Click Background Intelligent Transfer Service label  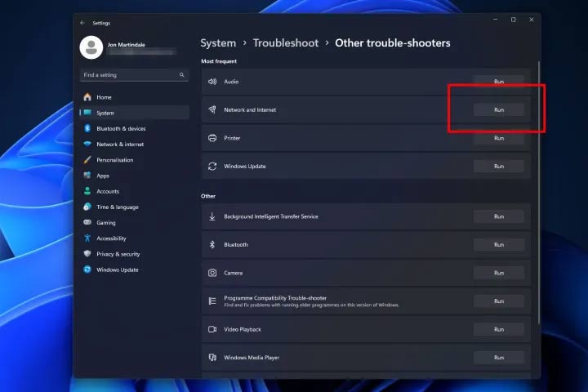click(271, 216)
